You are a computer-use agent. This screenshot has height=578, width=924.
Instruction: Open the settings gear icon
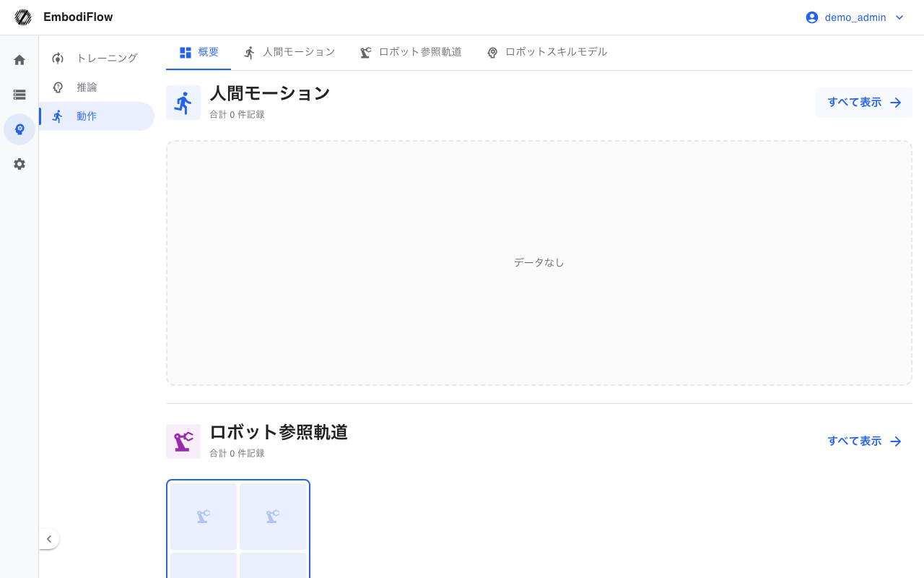[19, 164]
